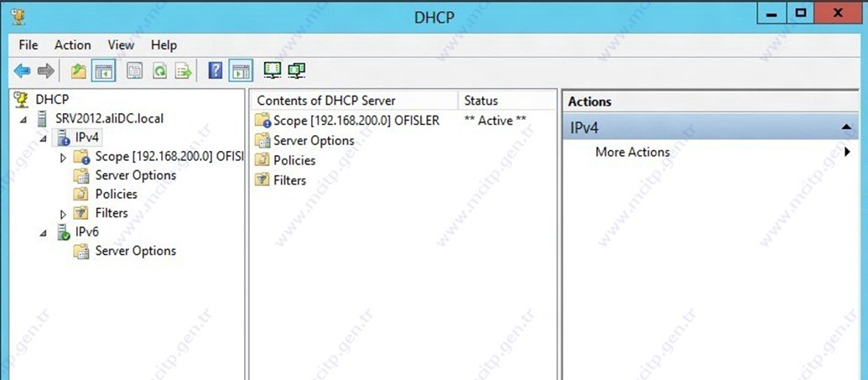Click the single-monitor server toolbar icon
The width and height of the screenshot is (868, 380).
(x=273, y=70)
